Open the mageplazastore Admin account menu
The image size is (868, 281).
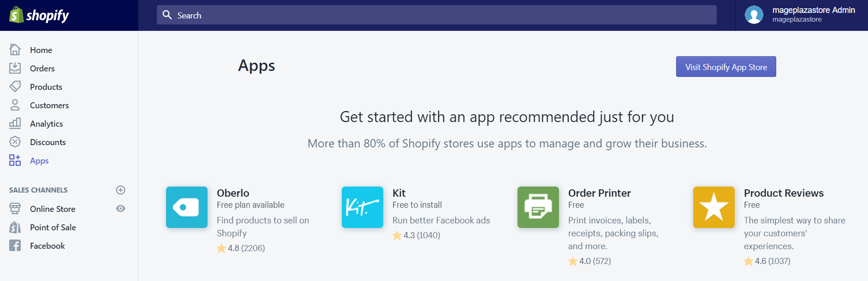point(802,15)
